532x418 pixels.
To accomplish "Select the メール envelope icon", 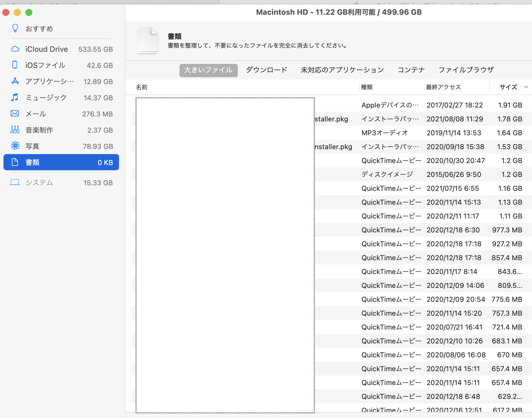I will pos(15,114).
